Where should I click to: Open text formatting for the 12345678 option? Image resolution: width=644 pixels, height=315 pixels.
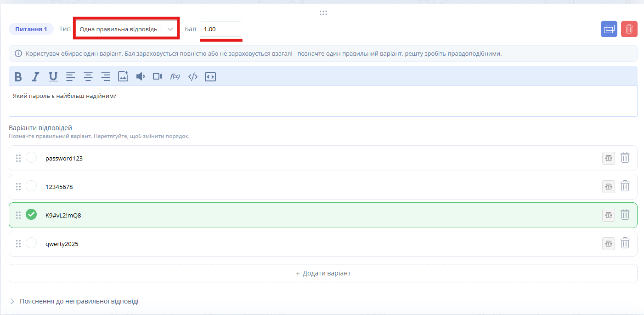[x=609, y=187]
